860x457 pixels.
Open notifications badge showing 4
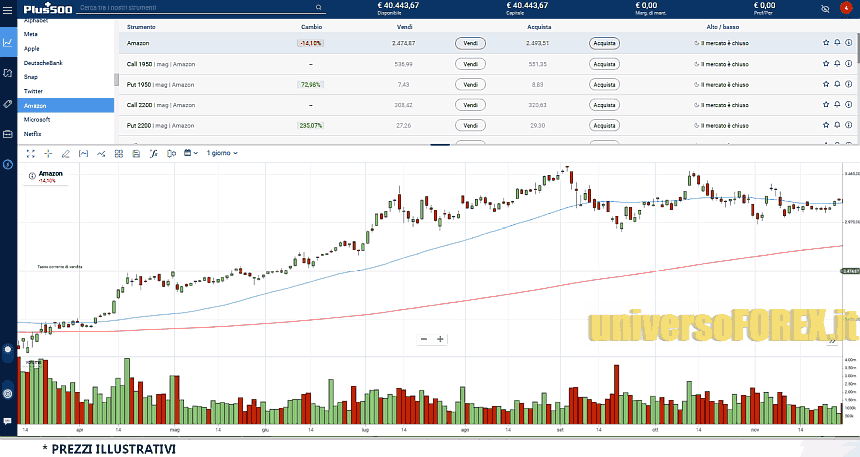tap(846, 7)
